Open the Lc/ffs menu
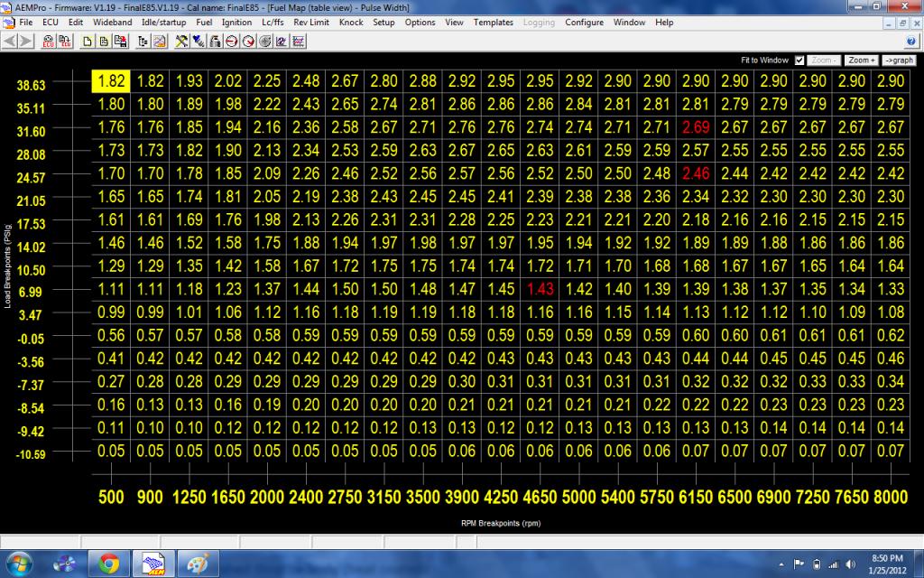 tap(273, 23)
